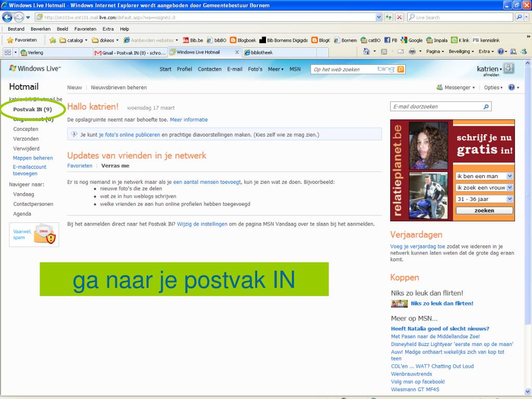Close the Windows Live Hotmail tab

[237, 52]
